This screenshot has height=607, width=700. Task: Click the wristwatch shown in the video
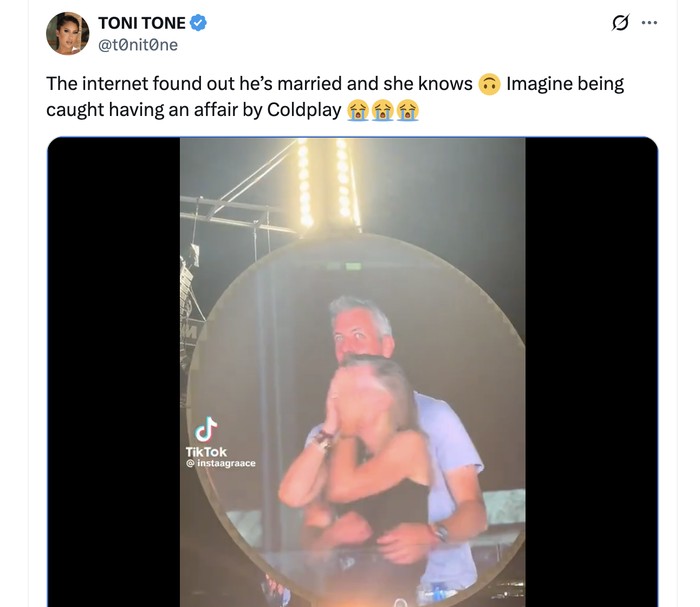(x=438, y=531)
